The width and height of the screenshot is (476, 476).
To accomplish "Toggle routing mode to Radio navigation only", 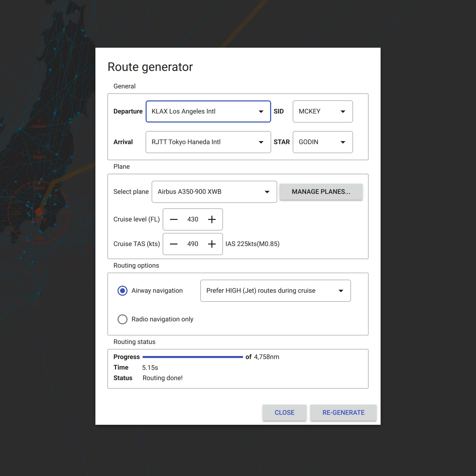I will point(123,319).
